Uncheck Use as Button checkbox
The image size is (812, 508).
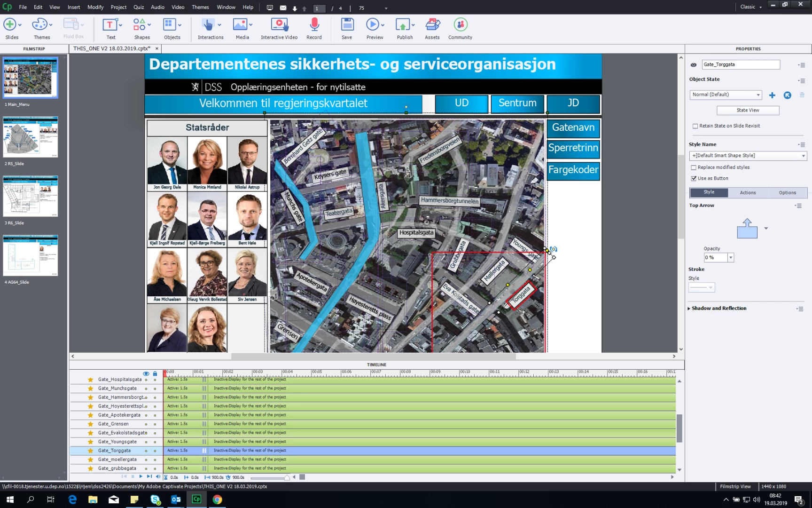694,178
